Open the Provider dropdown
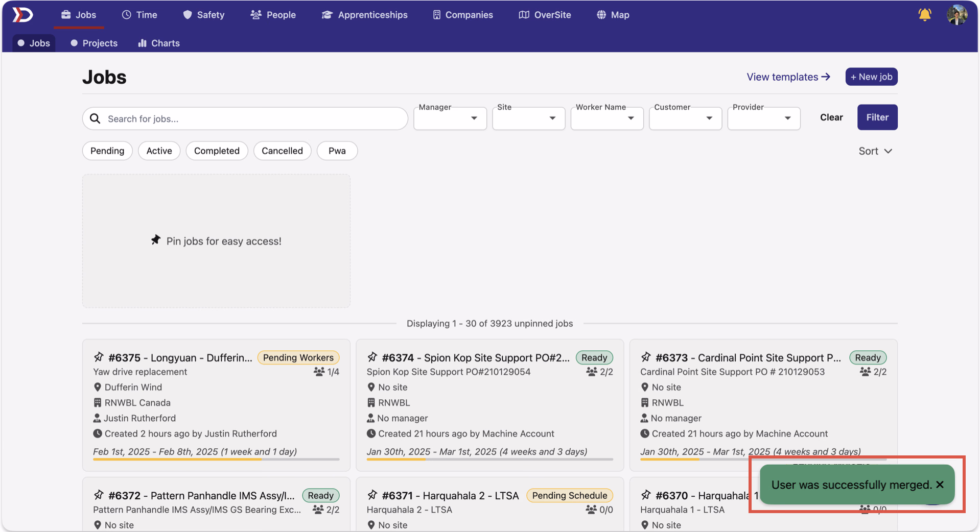The image size is (980, 532). click(763, 118)
